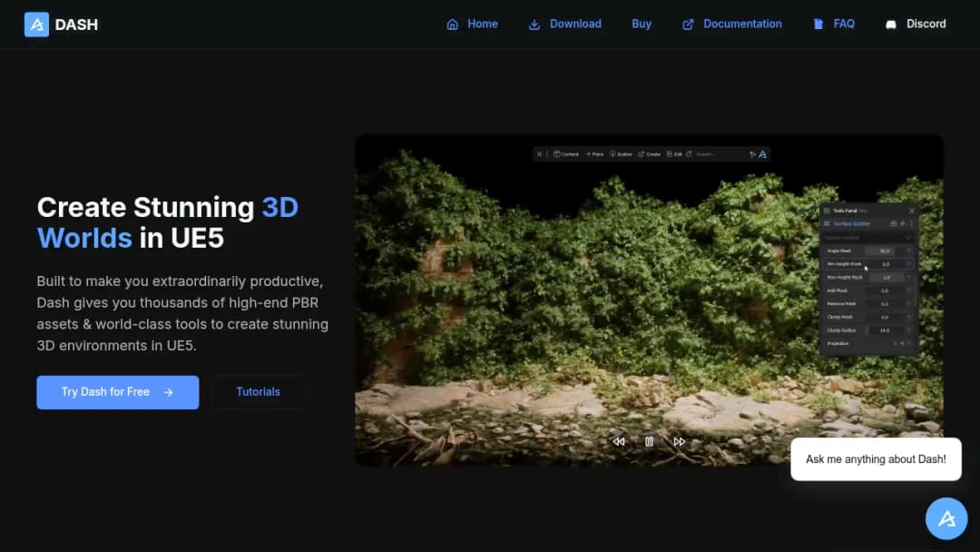
Task: Click the Add Mask value field
Action: pos(885,291)
